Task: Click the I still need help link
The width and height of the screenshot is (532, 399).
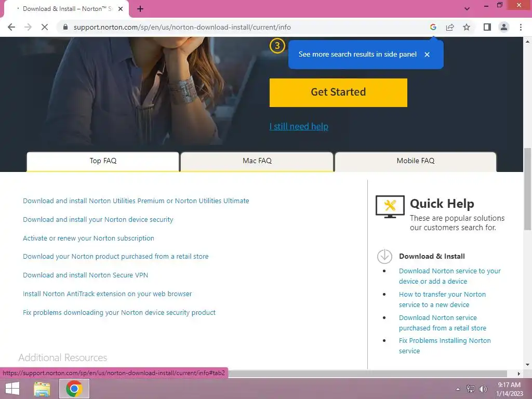Action: tap(299, 126)
